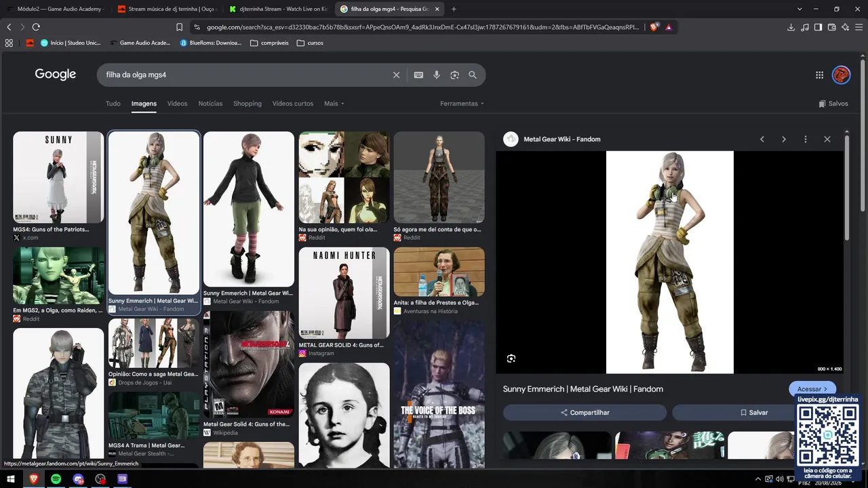
Task: Expand the Ferramentas search tools dropdown
Action: pyautogui.click(x=462, y=104)
